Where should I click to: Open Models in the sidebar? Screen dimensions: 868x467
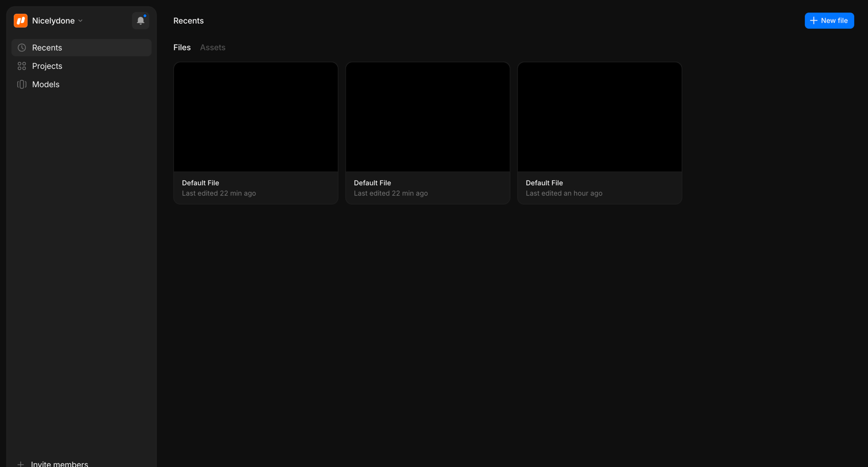[82, 84]
